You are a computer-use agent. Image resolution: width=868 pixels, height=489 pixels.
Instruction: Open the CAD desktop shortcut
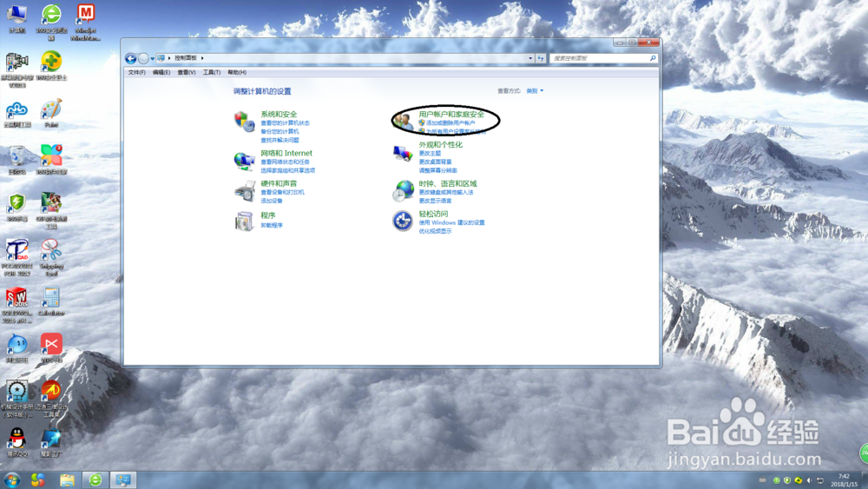(17, 257)
